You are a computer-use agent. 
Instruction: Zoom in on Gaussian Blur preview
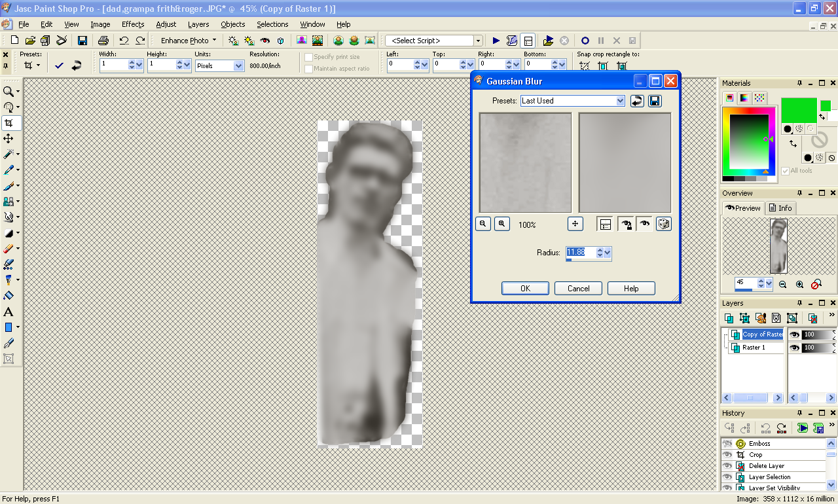coord(501,224)
